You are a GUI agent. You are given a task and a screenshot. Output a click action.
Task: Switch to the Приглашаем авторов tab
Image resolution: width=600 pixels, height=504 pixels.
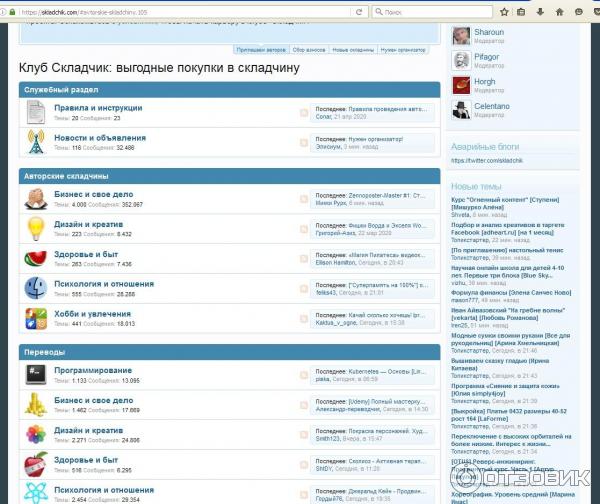pyautogui.click(x=260, y=49)
